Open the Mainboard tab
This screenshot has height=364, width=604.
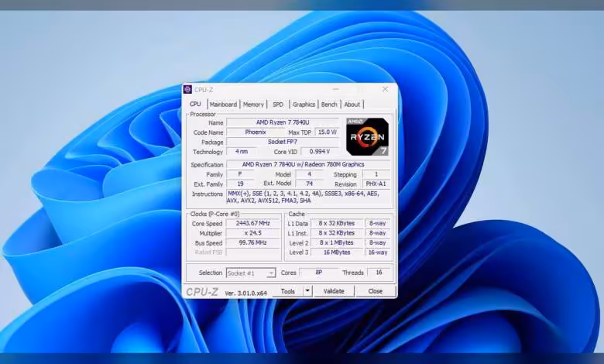point(224,105)
